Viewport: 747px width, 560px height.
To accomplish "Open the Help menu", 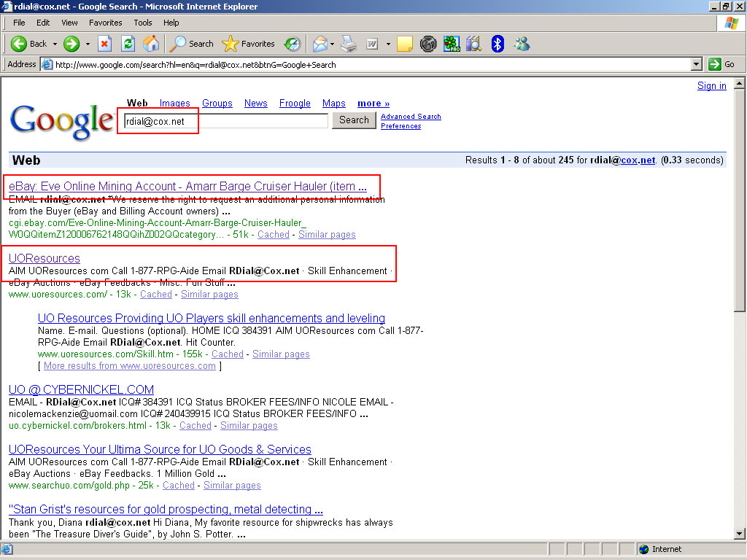I will tap(171, 23).
